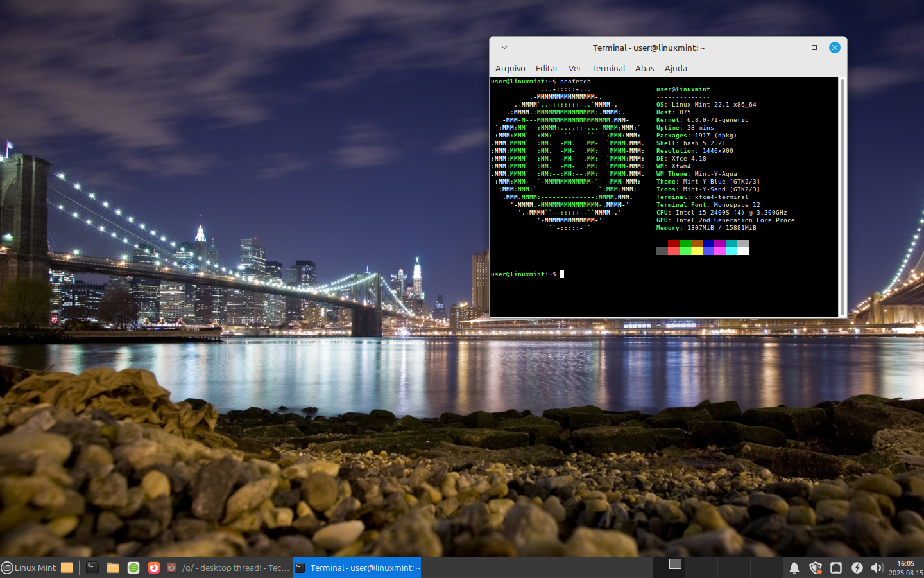924x578 pixels.
Task: Open the notifications bell icon
Action: click(794, 568)
